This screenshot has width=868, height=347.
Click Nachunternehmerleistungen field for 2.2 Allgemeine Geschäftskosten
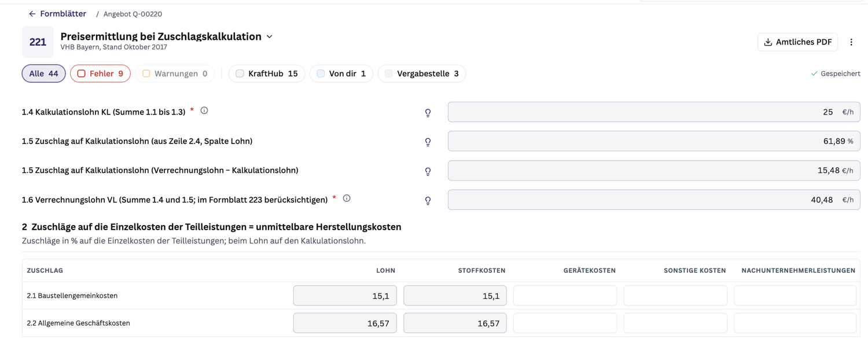795,323
